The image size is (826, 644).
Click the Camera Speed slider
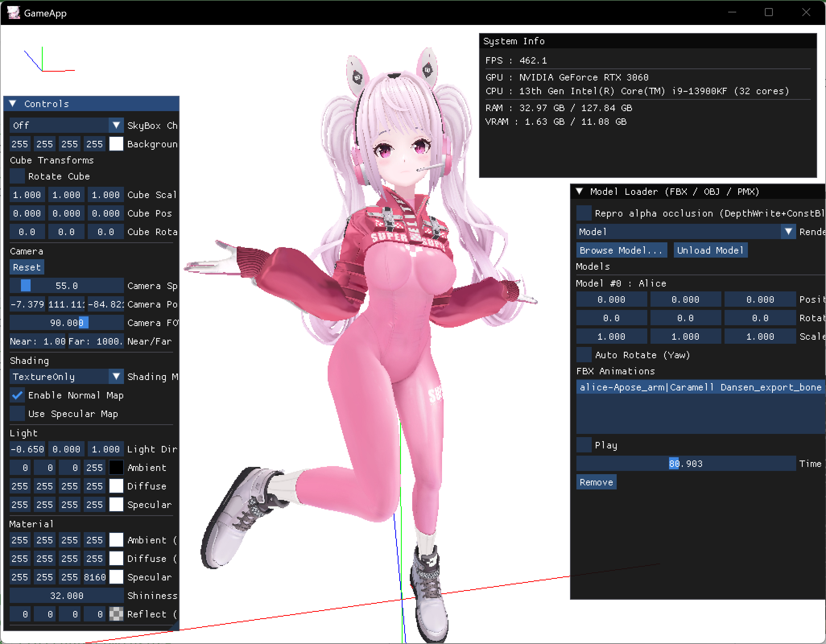tap(66, 286)
